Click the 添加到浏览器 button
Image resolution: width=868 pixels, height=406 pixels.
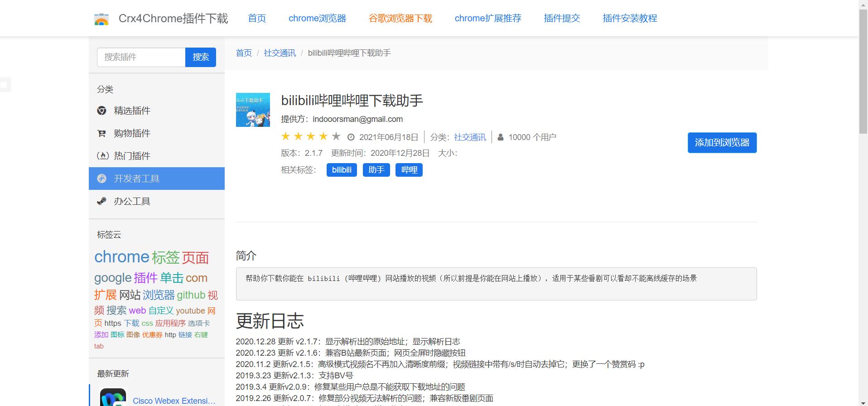(x=722, y=143)
